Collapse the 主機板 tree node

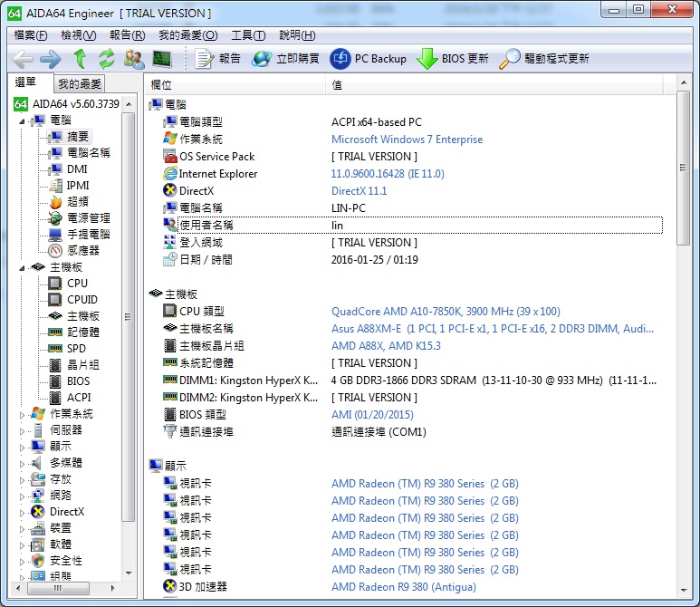[x=22, y=268]
